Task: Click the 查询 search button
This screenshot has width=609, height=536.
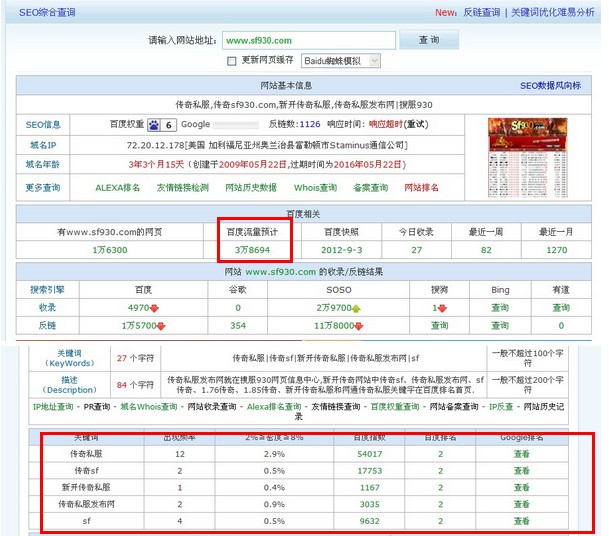Action: [x=428, y=40]
